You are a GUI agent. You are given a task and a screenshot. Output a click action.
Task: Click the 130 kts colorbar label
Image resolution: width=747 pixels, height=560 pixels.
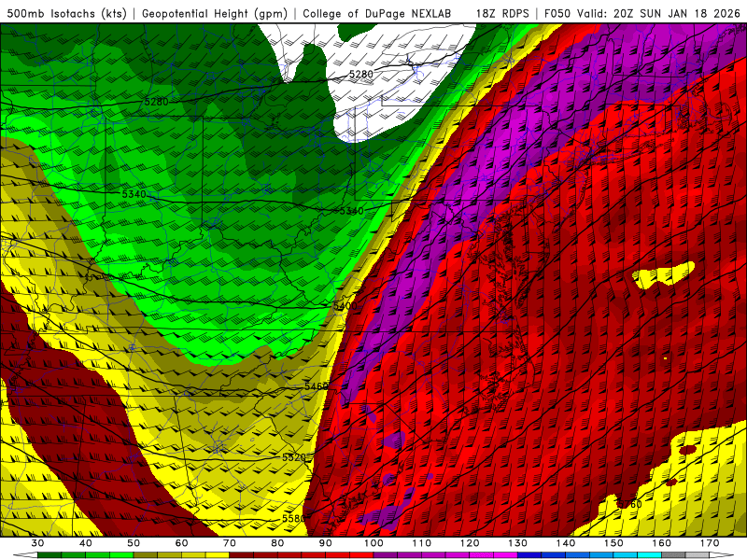(518, 543)
